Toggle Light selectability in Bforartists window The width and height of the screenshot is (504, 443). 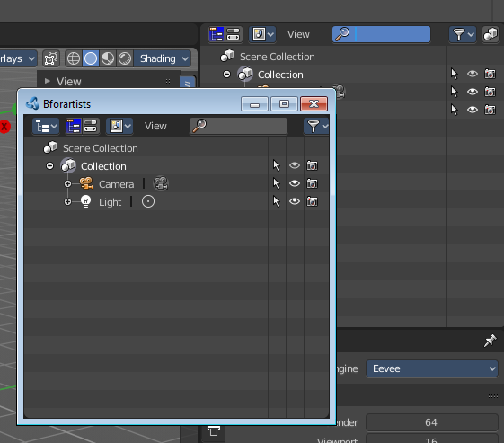(x=277, y=201)
